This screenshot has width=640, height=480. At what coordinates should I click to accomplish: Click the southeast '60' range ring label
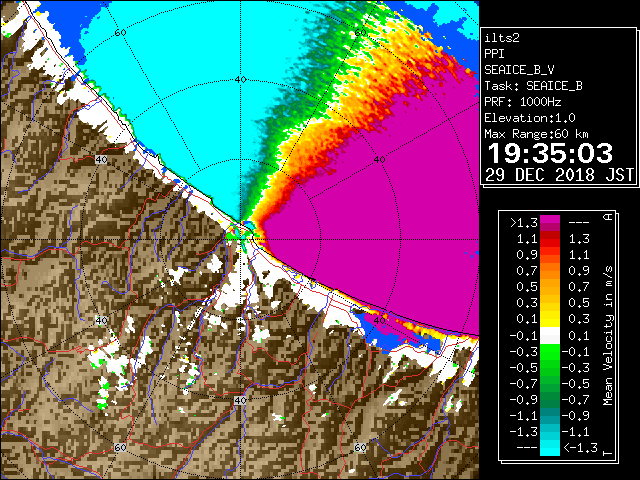pos(360,448)
